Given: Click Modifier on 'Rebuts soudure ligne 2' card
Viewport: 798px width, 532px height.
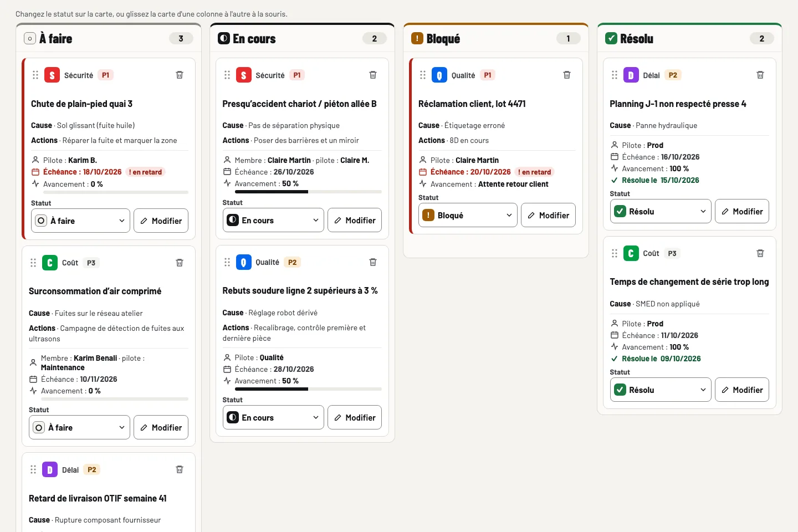Looking at the screenshot, I should tap(355, 417).
